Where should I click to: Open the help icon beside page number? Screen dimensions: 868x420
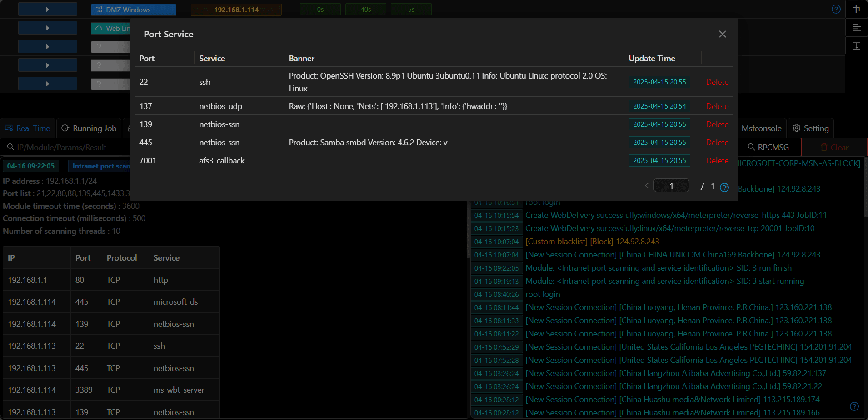pyautogui.click(x=724, y=188)
